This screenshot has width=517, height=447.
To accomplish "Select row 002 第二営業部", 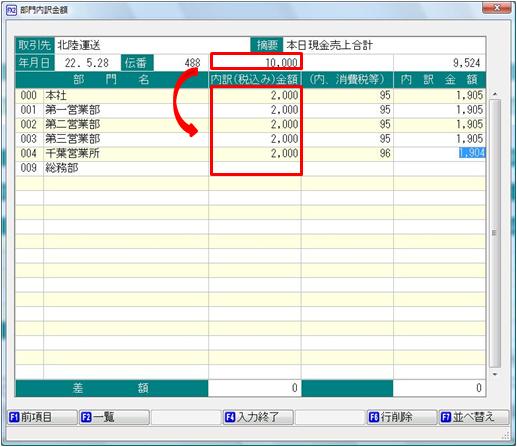I will 250,125.
